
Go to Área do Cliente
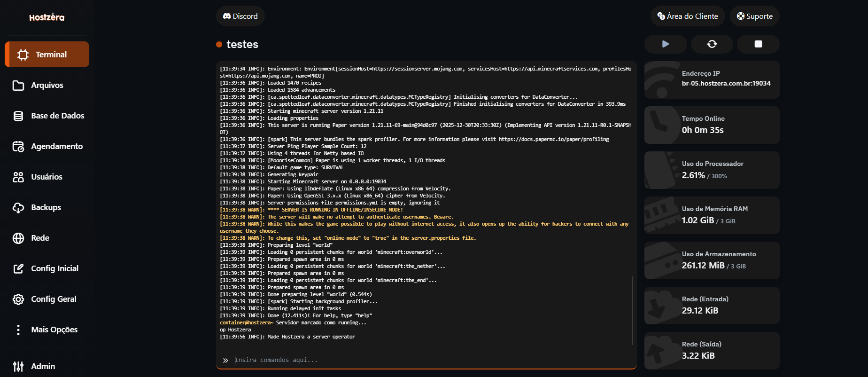click(688, 16)
